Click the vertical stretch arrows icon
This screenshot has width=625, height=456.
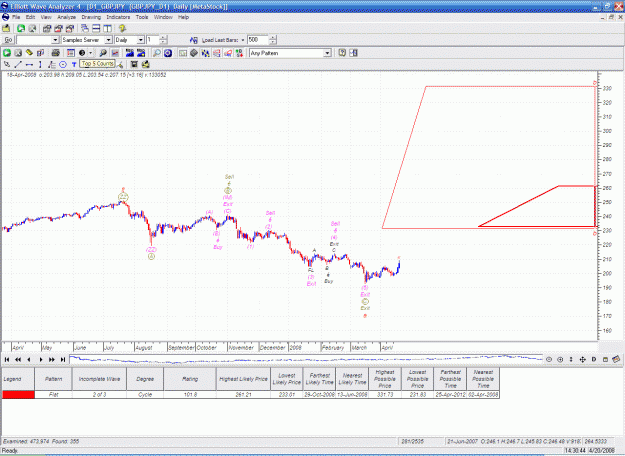tap(571, 360)
